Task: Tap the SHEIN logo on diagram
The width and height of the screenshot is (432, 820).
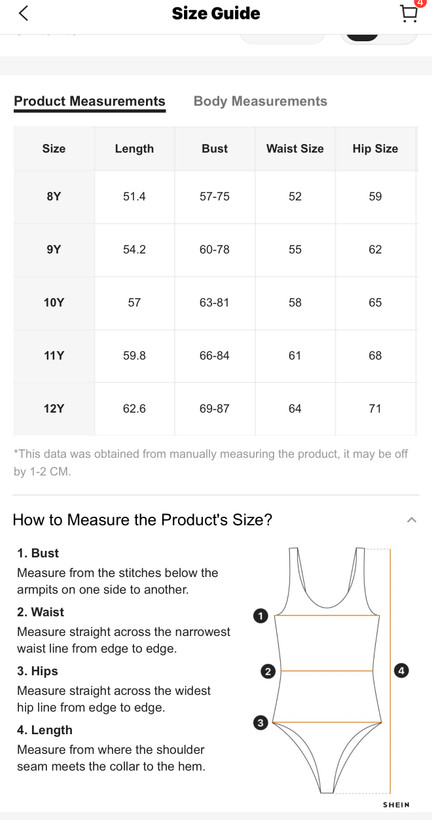Action: tap(396, 805)
